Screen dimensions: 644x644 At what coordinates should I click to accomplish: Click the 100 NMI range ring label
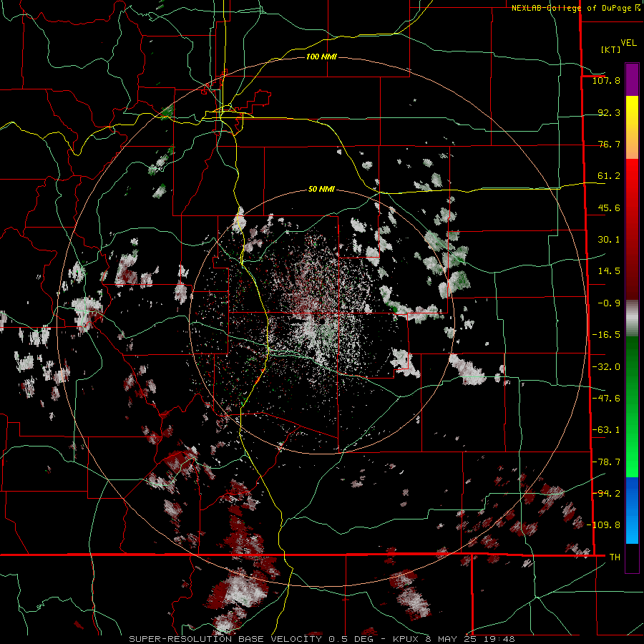[x=321, y=57]
